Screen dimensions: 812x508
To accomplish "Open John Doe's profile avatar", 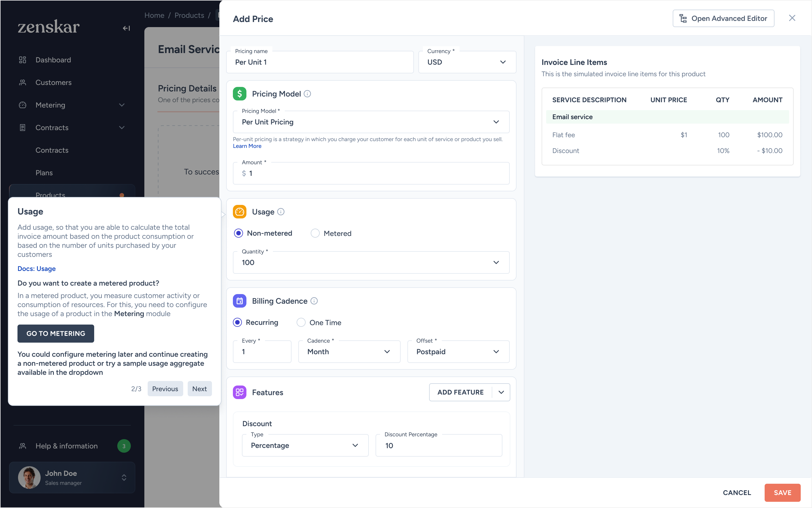I will tap(29, 477).
